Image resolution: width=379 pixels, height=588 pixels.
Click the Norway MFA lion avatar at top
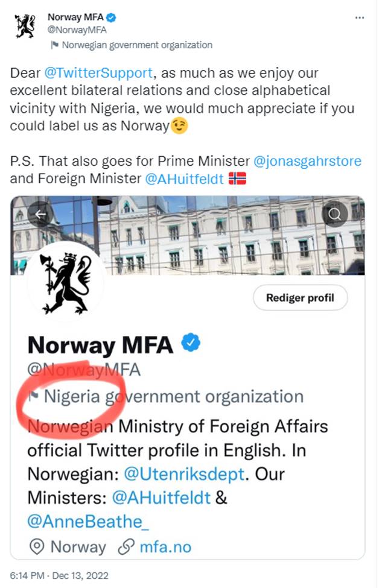(x=25, y=26)
